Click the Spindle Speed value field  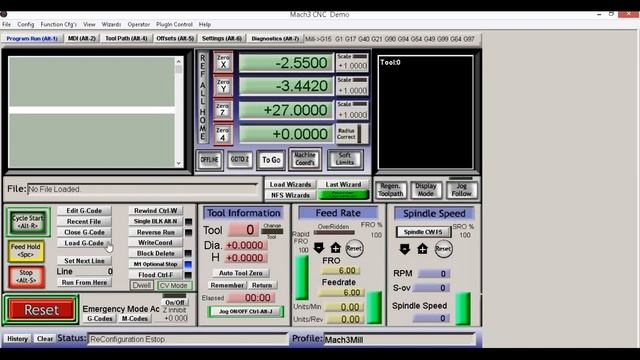[431, 318]
